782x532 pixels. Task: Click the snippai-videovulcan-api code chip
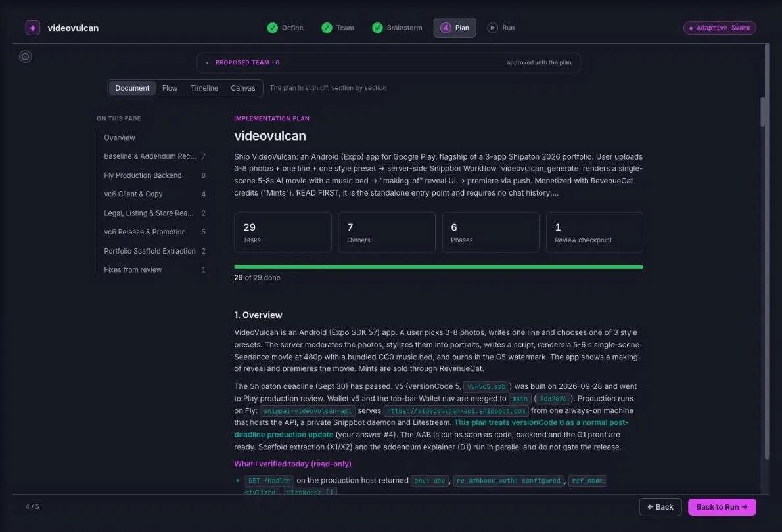[308, 411]
